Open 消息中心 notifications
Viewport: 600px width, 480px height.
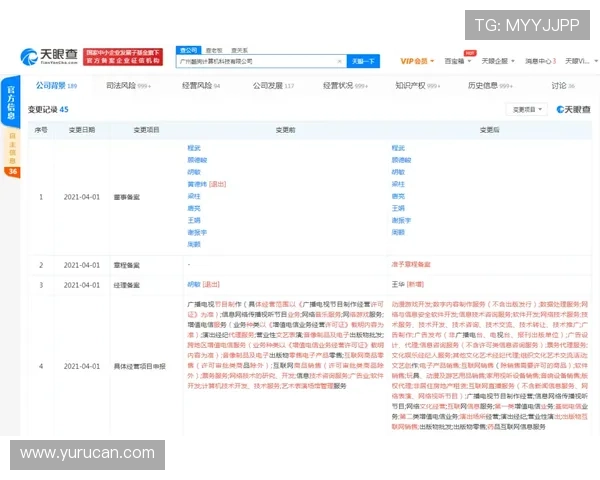point(540,61)
